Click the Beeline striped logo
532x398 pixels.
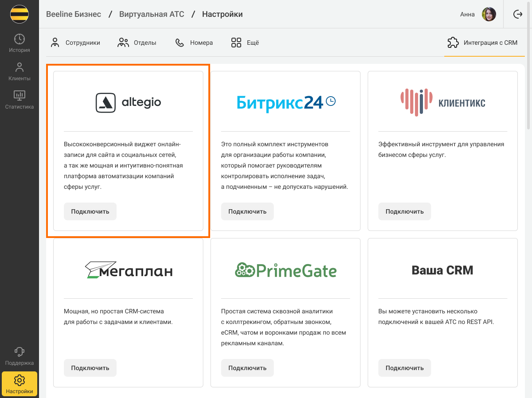click(x=20, y=14)
